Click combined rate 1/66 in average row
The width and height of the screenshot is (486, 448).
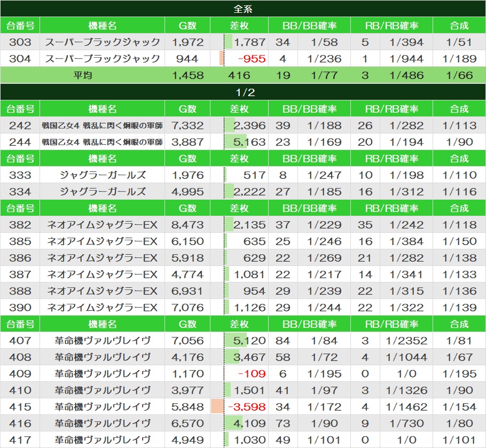459,75
